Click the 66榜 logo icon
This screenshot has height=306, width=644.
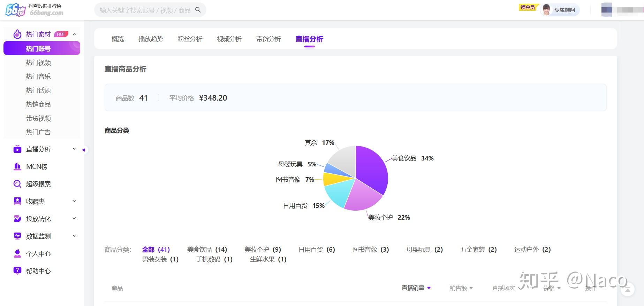pyautogui.click(x=15, y=10)
